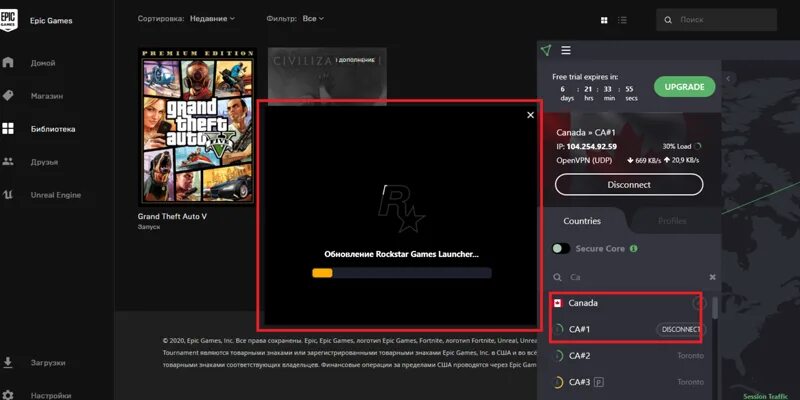Click the OpenVPN (UDP) protocol text
Screen dimensions: 800x400
click(584, 160)
